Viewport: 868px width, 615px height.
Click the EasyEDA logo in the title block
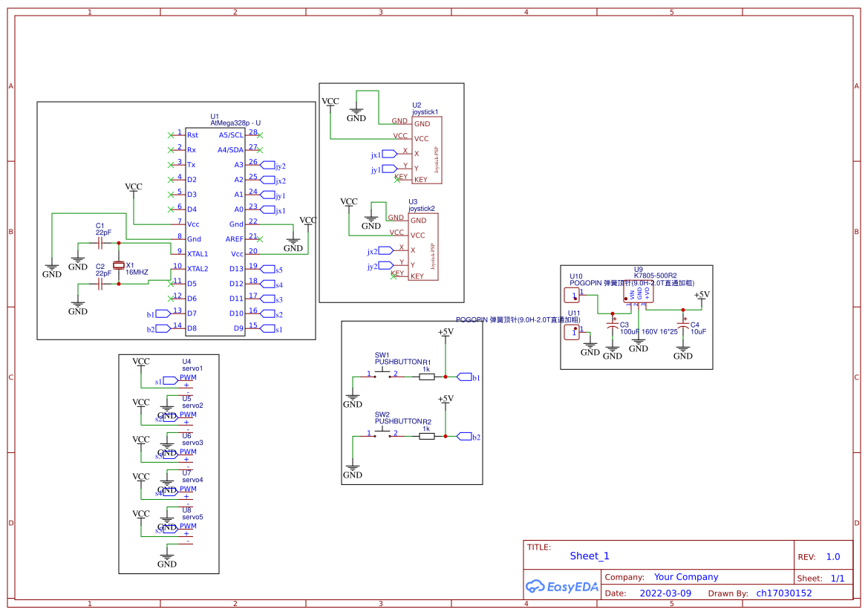coord(562,586)
